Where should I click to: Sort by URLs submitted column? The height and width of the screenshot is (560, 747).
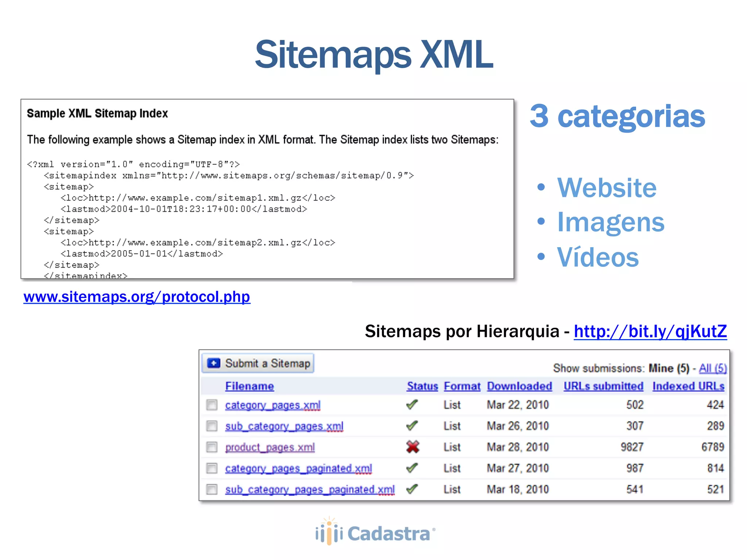(x=603, y=386)
